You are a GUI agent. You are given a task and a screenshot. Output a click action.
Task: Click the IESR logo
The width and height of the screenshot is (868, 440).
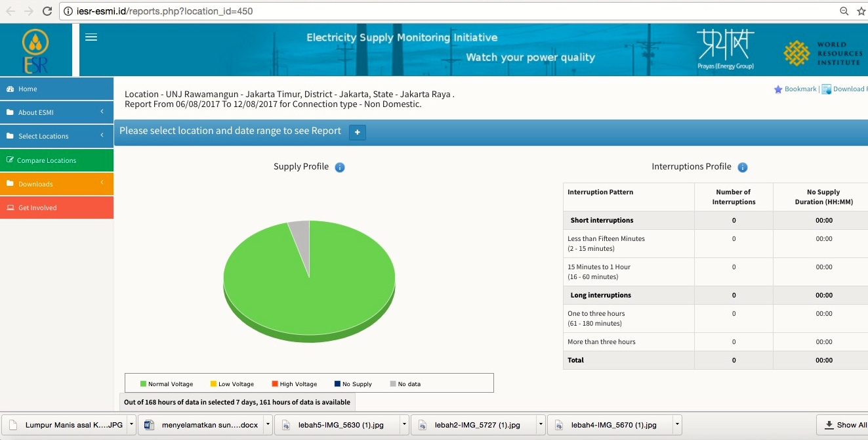(x=35, y=51)
